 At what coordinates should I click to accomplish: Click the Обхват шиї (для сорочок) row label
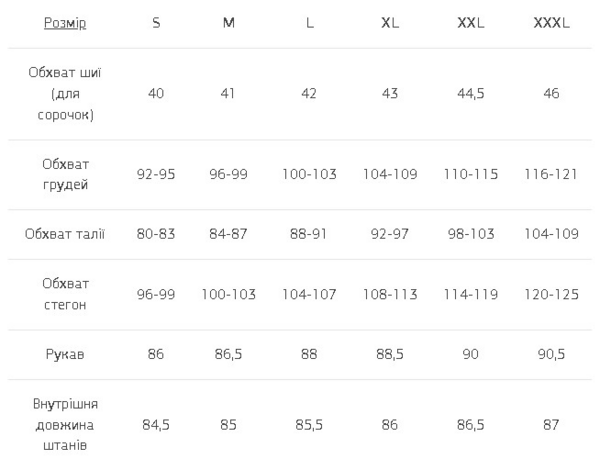coord(65,94)
